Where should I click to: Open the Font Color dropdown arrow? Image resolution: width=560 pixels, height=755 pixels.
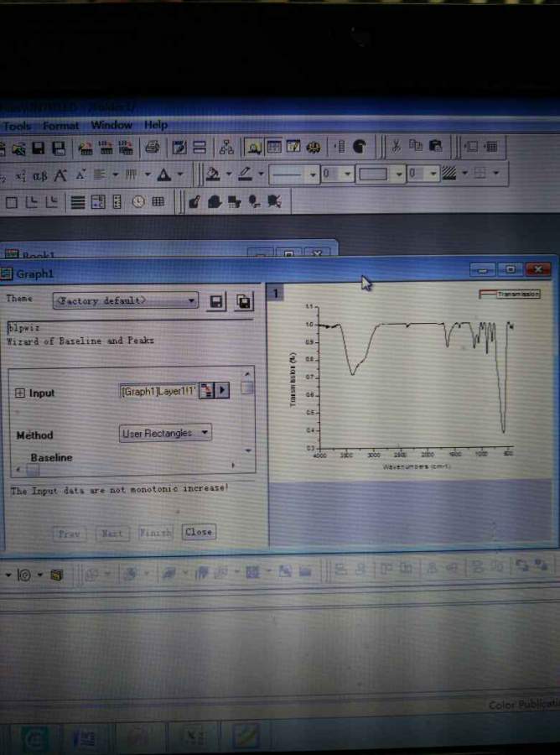pos(180,174)
